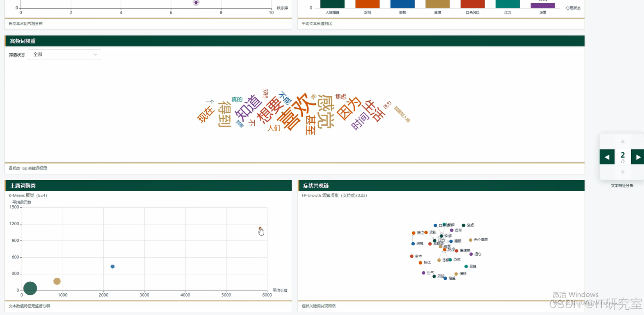
Task: Select the 担忧 node in the network
Action: (420, 263)
